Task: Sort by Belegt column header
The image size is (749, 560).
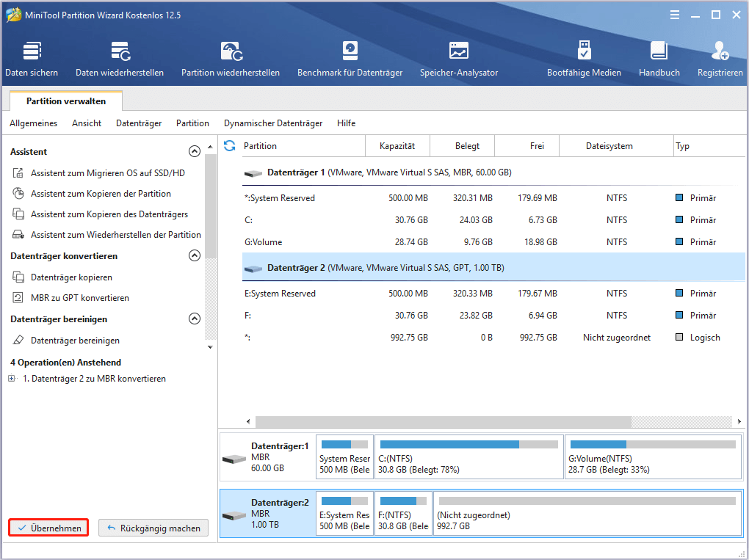Action: coord(463,145)
